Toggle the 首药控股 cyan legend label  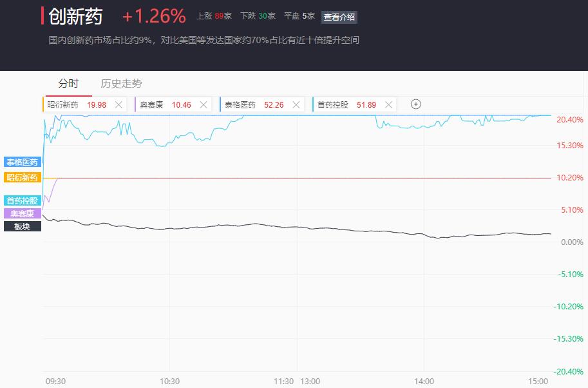point(23,200)
